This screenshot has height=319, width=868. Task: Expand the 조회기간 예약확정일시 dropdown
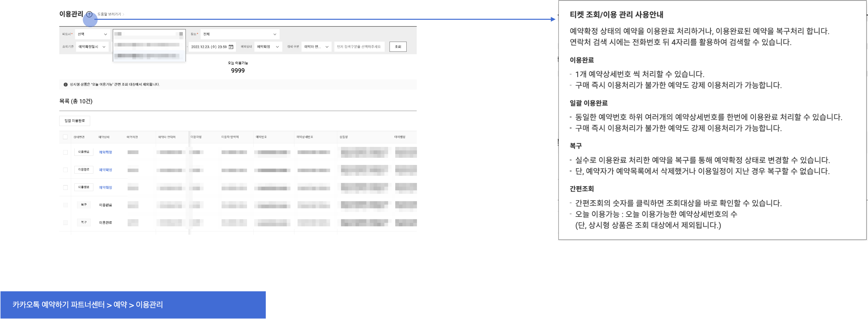click(x=92, y=47)
